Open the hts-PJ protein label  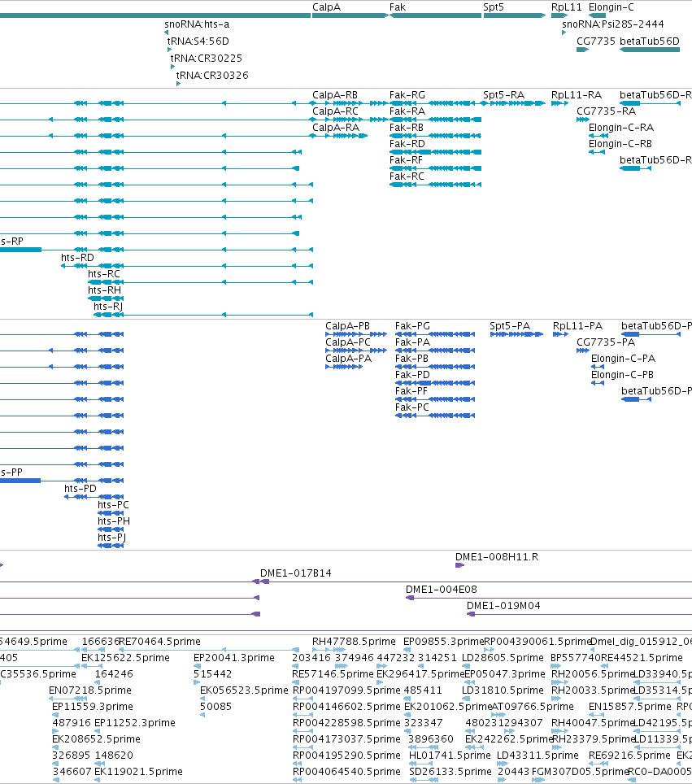tap(112, 538)
